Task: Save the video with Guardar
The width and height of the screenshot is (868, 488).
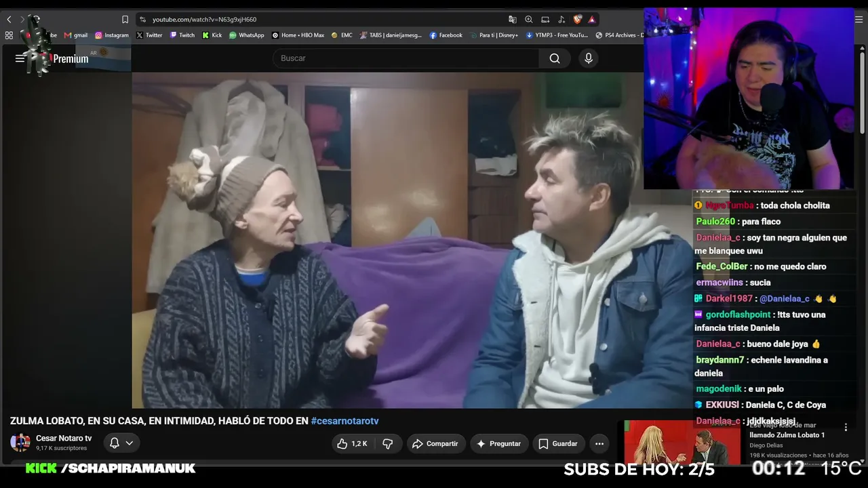Action: [558, 443]
